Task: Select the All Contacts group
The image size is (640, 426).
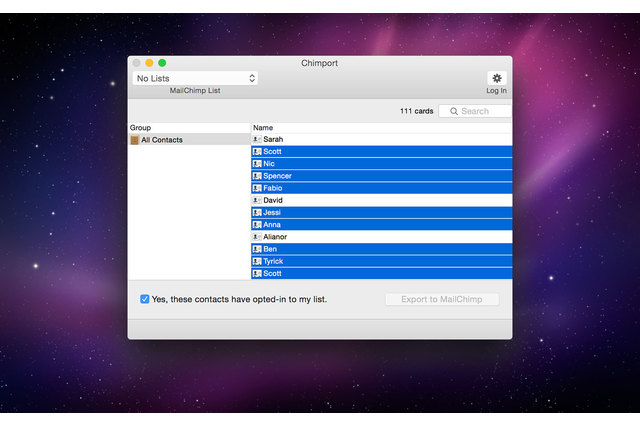Action: tap(189, 140)
